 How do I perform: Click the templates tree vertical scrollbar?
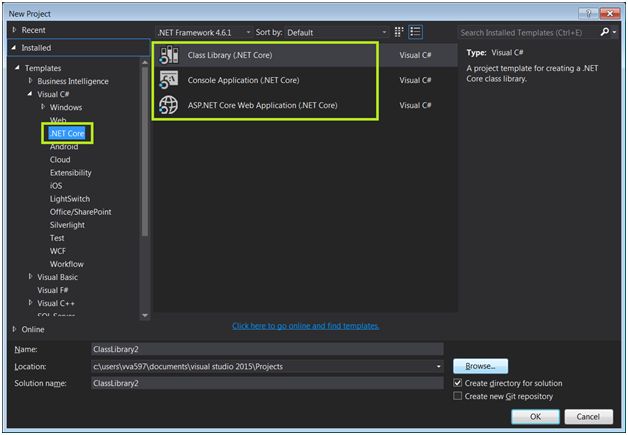click(145, 152)
